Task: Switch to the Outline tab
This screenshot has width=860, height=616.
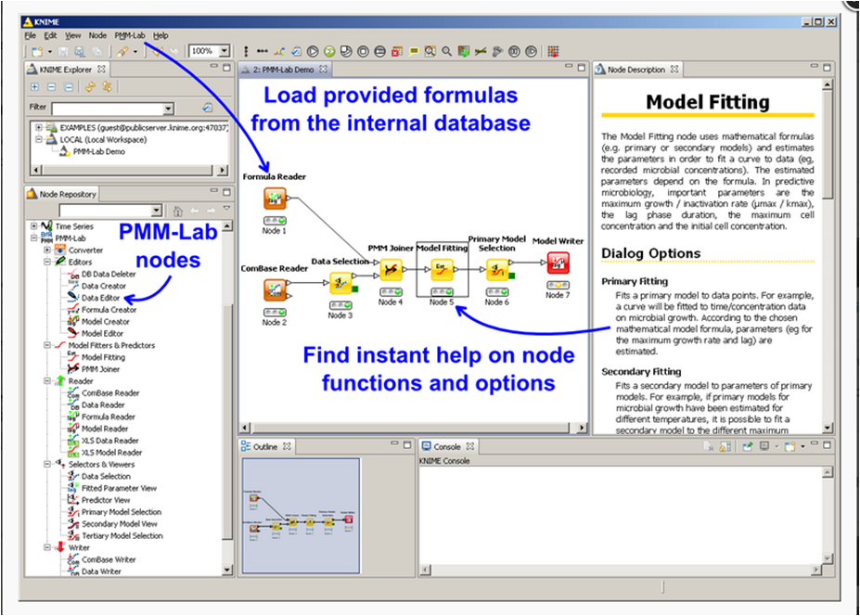Action: 265,447
